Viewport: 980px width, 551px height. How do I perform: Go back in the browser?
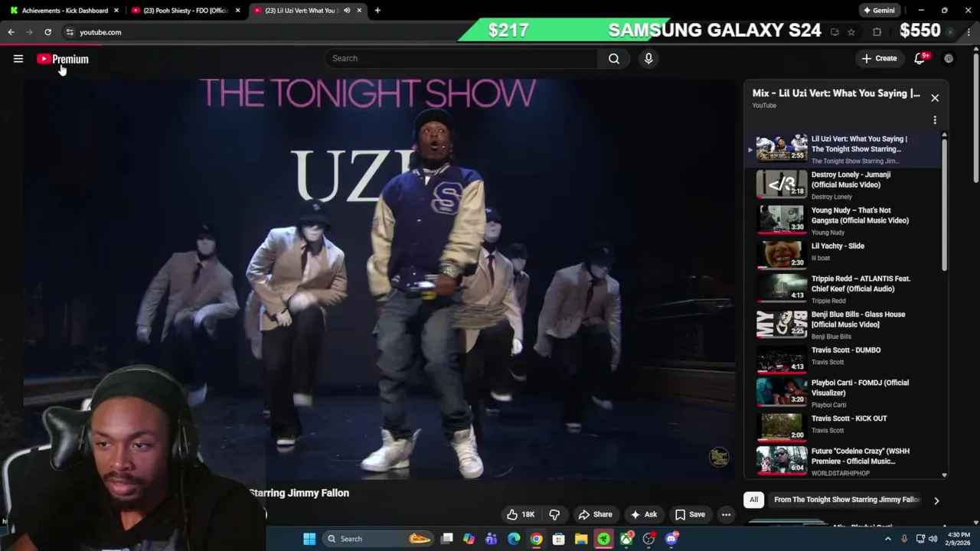point(11,32)
